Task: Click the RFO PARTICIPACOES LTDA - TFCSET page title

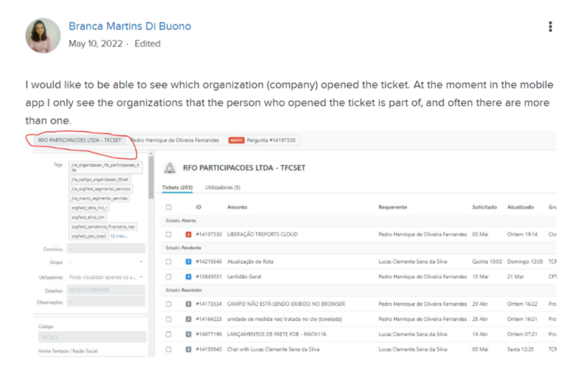Action: (244, 167)
